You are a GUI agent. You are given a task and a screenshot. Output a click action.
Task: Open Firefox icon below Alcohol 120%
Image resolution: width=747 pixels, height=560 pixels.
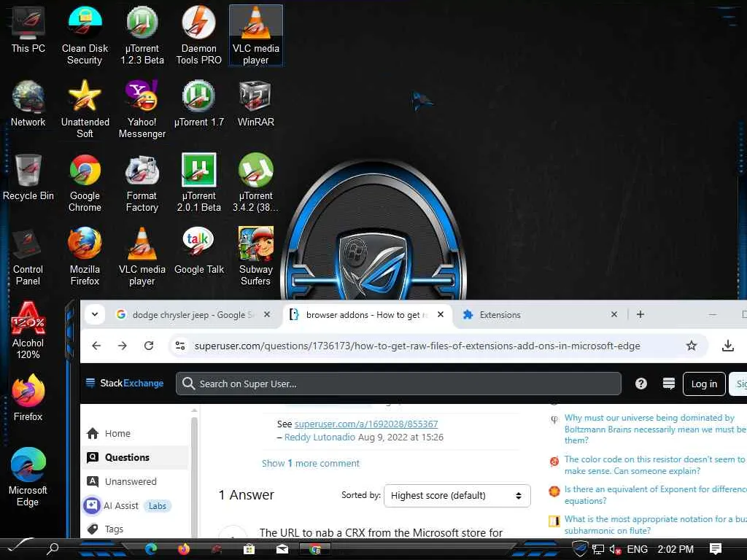(28, 398)
